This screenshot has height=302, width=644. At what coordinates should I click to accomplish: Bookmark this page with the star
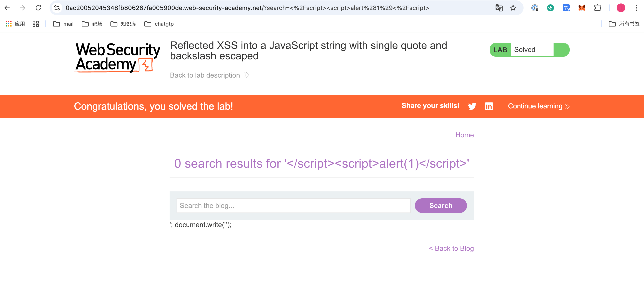(513, 8)
